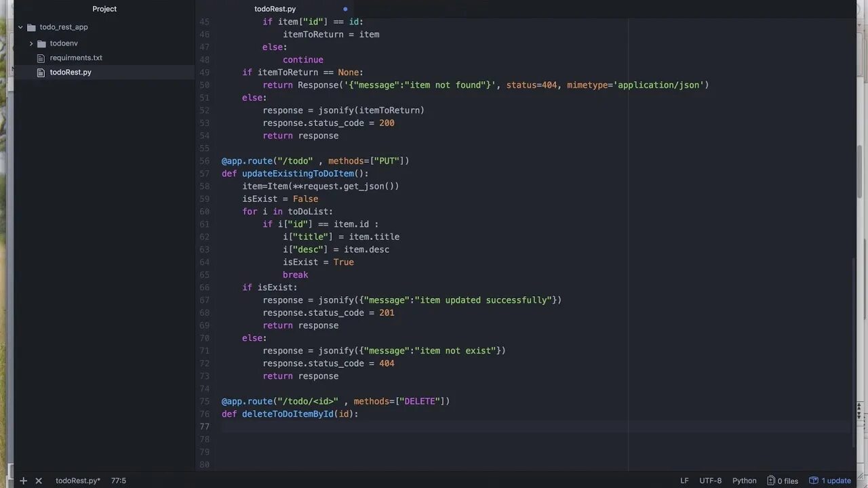Open requirments.txt file in tree

click(76, 58)
